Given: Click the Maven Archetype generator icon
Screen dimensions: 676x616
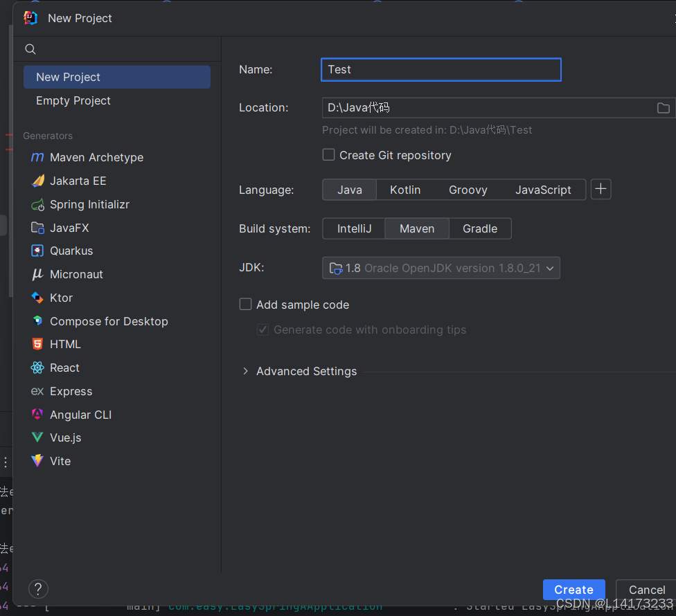Looking at the screenshot, I should pos(37,157).
